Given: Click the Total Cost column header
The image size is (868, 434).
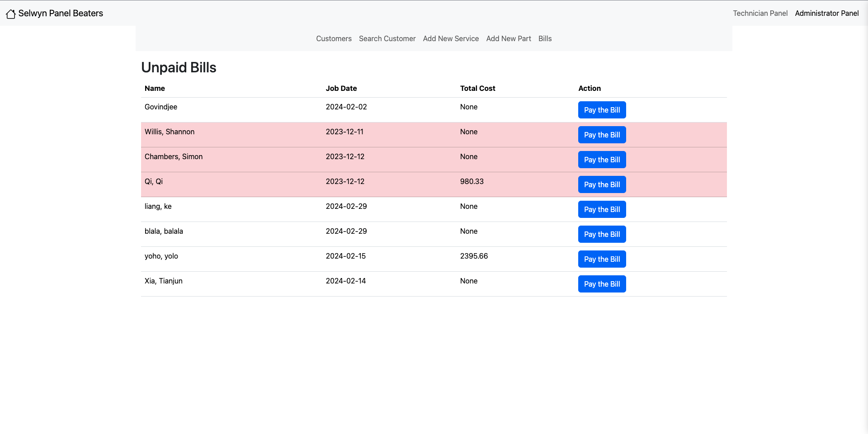Looking at the screenshot, I should pos(477,89).
